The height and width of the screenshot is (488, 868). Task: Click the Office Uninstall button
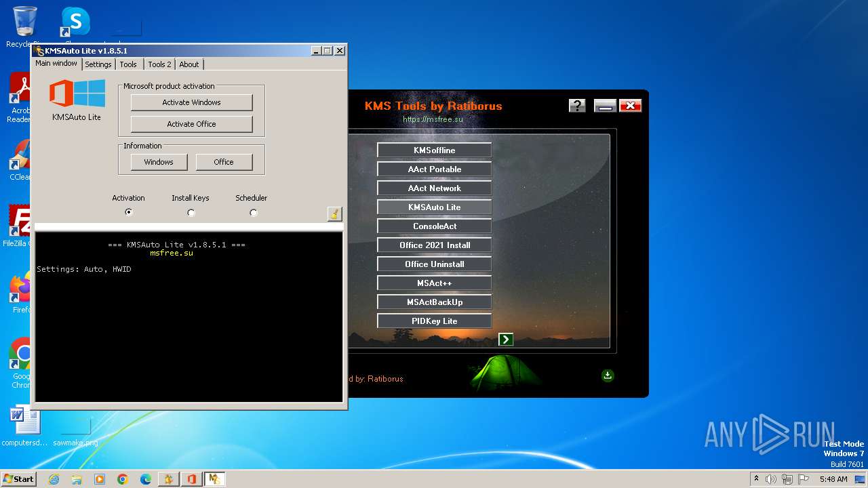coord(435,264)
